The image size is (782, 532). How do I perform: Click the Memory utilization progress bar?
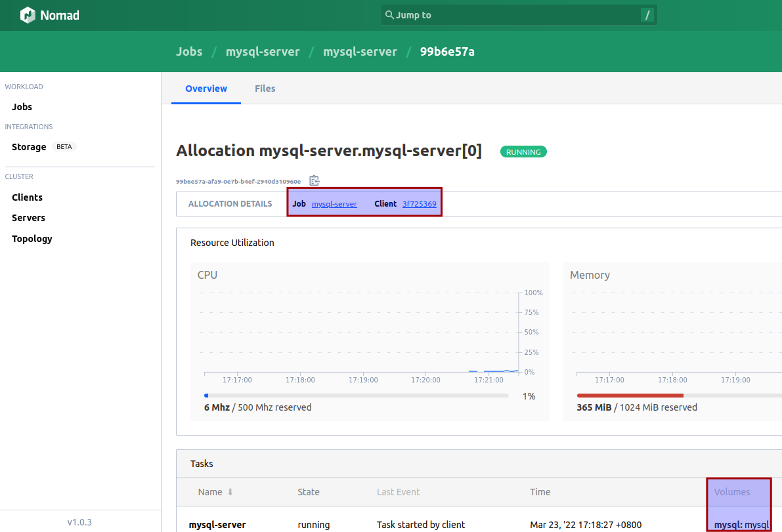[x=680, y=396]
